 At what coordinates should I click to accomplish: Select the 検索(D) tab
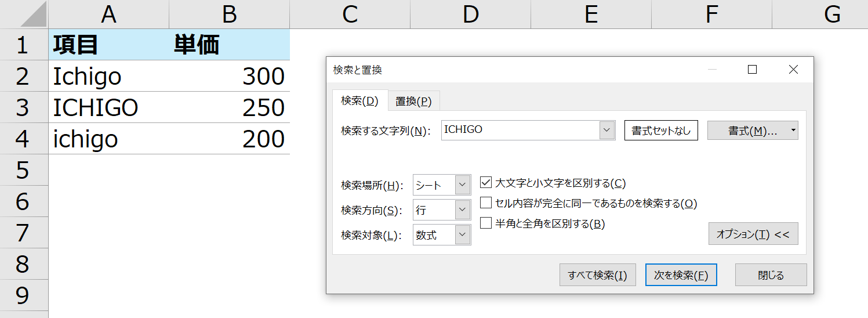click(359, 100)
